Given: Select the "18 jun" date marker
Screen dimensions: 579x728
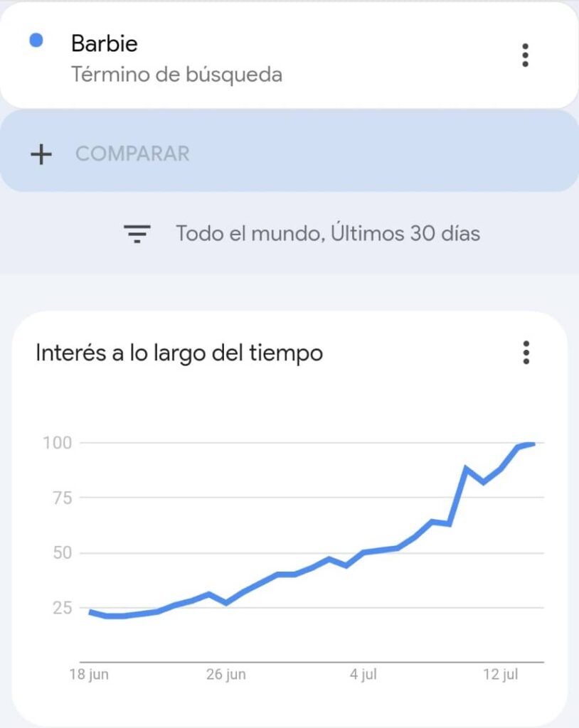Looking at the screenshot, I should [x=89, y=675].
